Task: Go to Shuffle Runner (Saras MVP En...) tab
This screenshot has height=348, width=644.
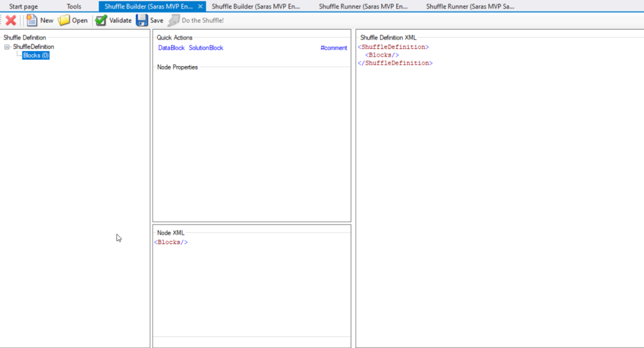Action: pos(363,6)
